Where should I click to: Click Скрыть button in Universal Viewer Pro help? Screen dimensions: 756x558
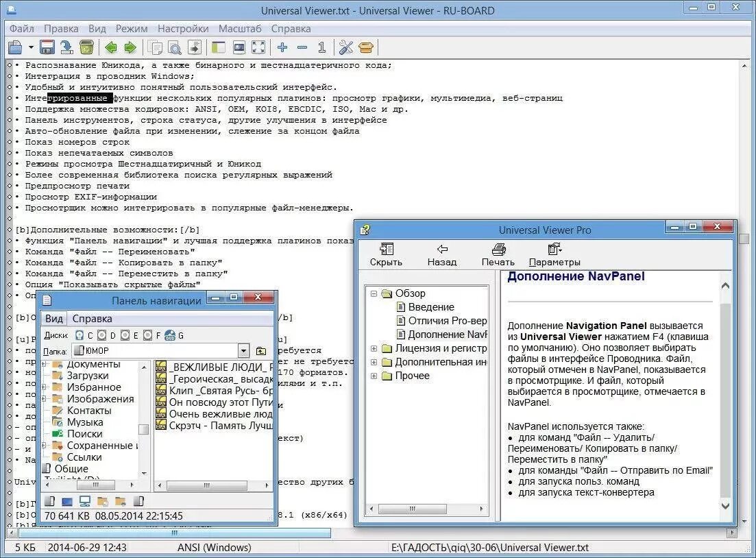click(x=386, y=254)
